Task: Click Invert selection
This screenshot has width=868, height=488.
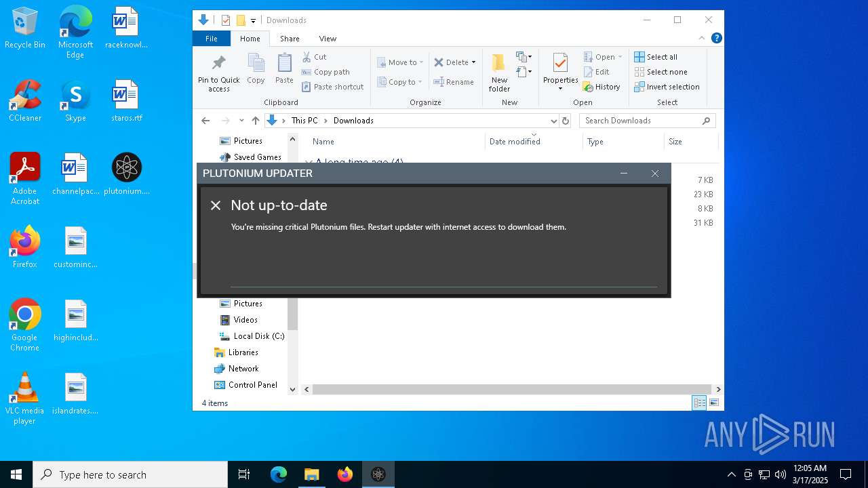Action: pos(667,87)
